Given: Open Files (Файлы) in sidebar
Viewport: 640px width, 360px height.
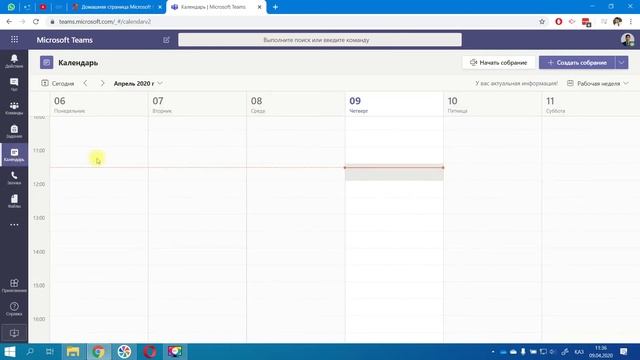Looking at the screenshot, I should click(x=14, y=201).
